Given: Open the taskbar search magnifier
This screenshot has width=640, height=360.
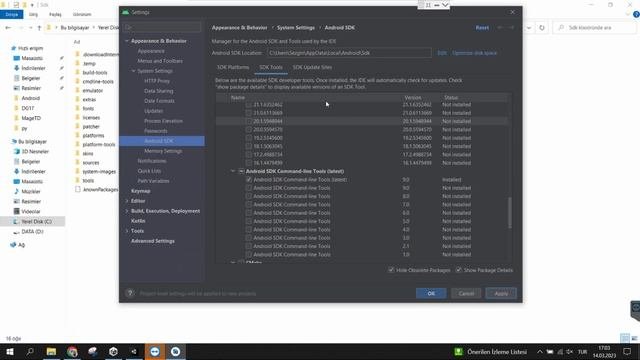Looking at the screenshot, I should pyautogui.click(x=30, y=351).
